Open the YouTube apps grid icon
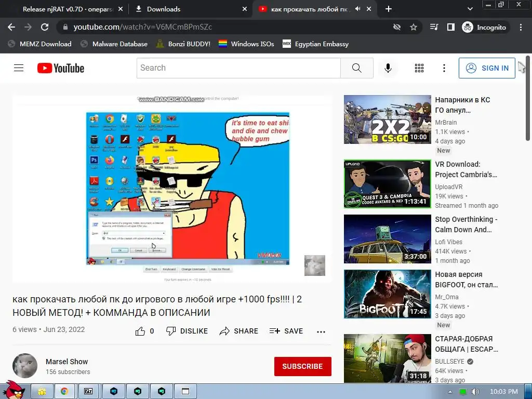 pos(419,68)
